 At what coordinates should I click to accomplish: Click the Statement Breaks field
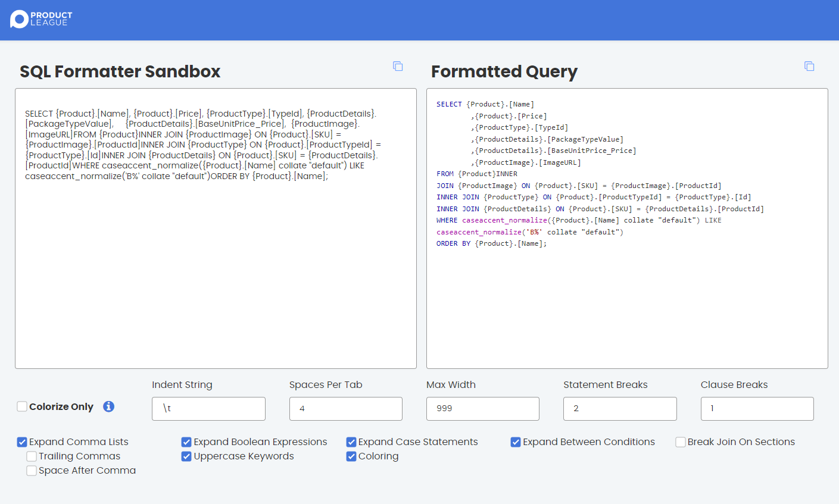pos(620,409)
